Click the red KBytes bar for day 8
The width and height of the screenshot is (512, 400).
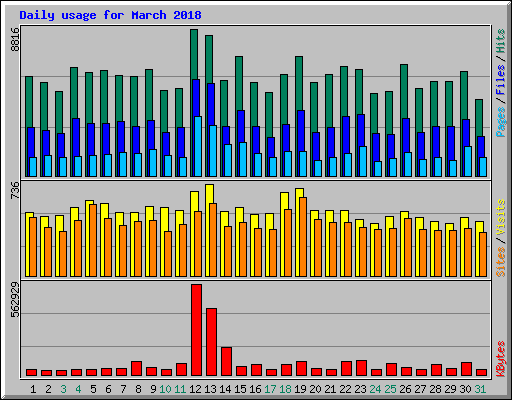[x=136, y=369]
